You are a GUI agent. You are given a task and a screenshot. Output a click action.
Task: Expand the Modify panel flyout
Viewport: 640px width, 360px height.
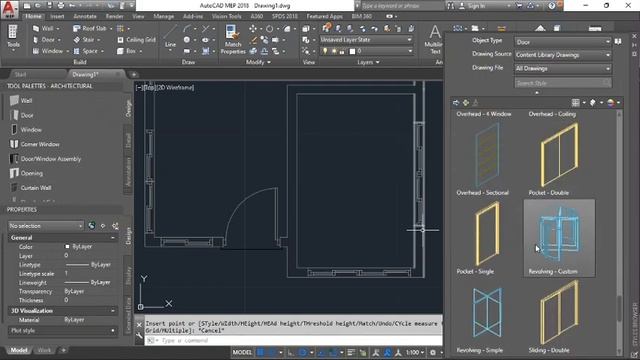pyautogui.click(x=258, y=62)
